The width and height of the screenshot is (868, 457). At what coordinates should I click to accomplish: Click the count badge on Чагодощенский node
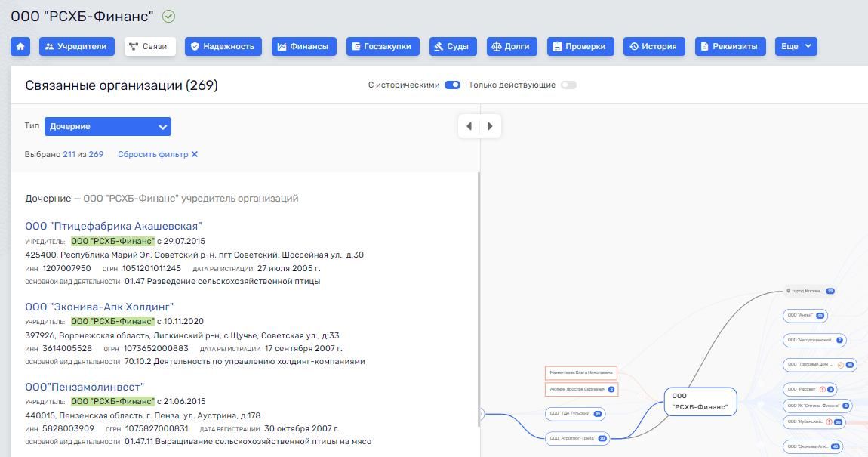tap(840, 340)
